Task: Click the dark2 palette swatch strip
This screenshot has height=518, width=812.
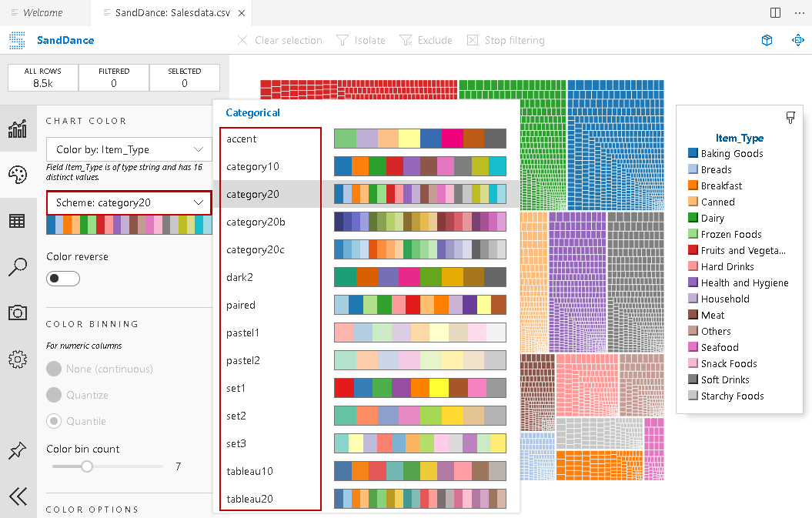Action: (x=420, y=277)
